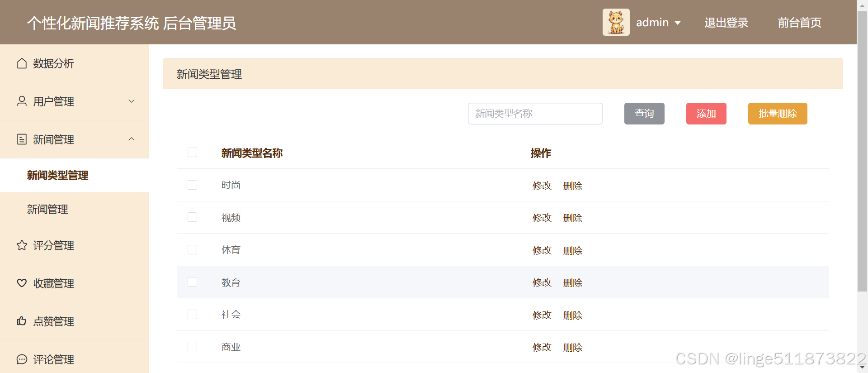Go to 评论管理 menu
Image resolution: width=868 pixels, height=373 pixels.
75,358
